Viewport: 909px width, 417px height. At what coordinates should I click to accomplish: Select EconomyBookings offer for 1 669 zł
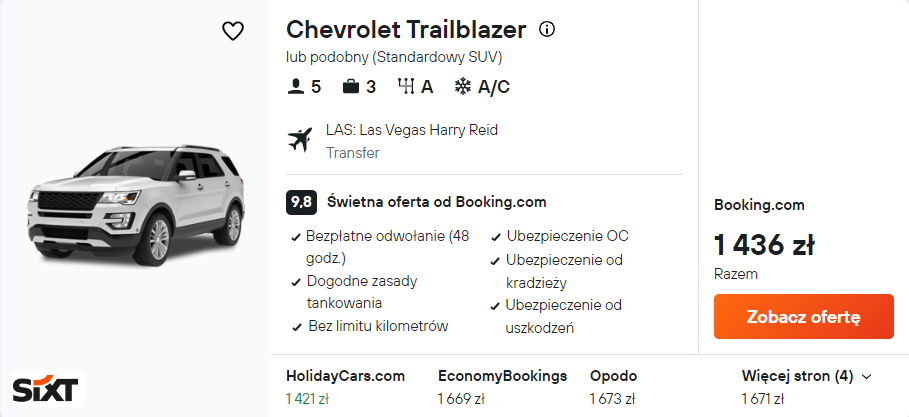coord(502,387)
